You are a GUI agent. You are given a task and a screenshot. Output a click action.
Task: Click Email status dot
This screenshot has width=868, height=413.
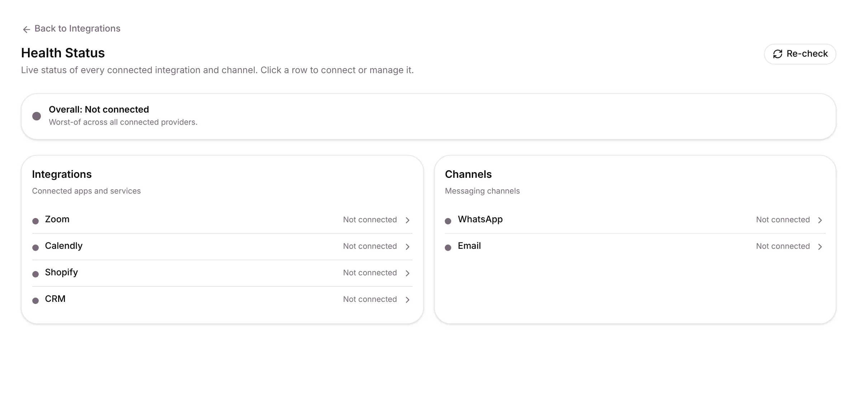pos(448,247)
